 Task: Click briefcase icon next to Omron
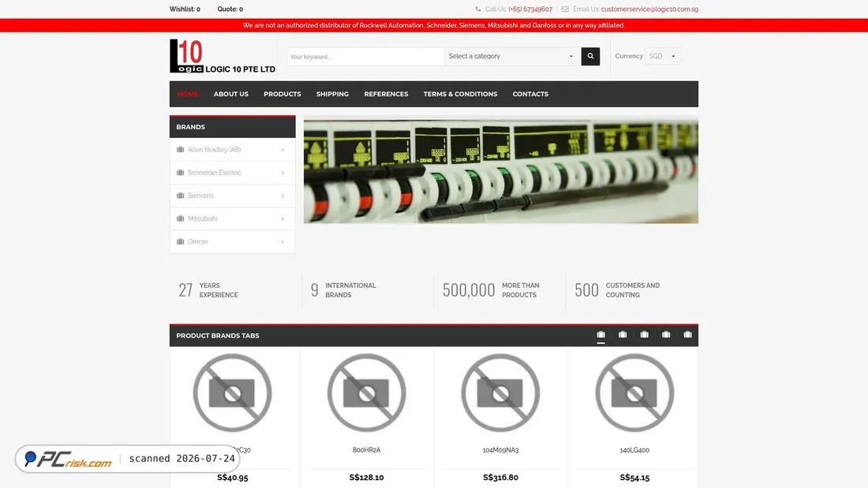(x=180, y=242)
